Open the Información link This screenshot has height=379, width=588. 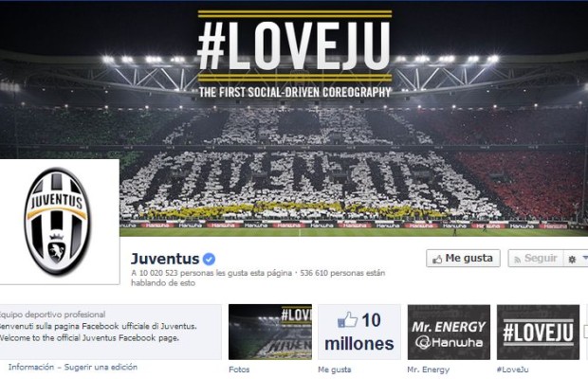point(31,367)
